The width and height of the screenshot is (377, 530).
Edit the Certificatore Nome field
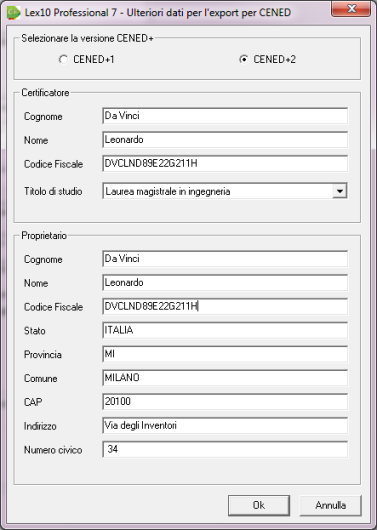point(225,140)
